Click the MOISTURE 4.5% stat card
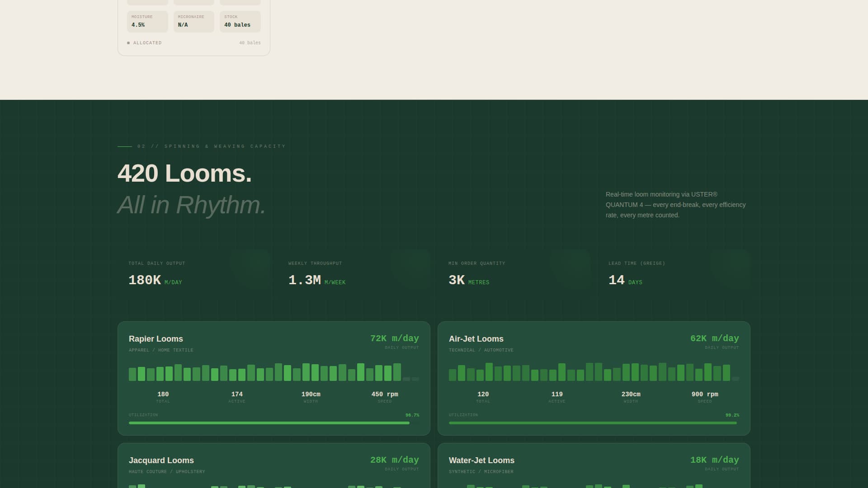 [x=147, y=21]
